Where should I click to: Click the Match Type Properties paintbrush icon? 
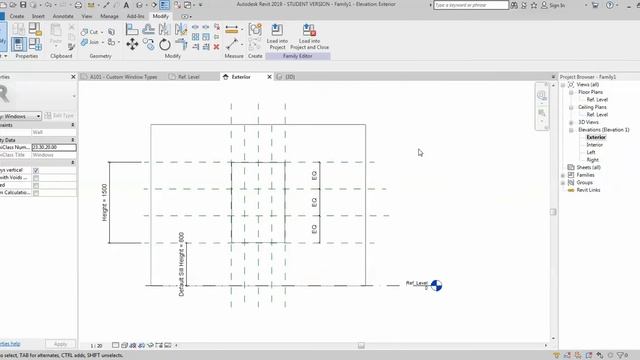pos(71,47)
